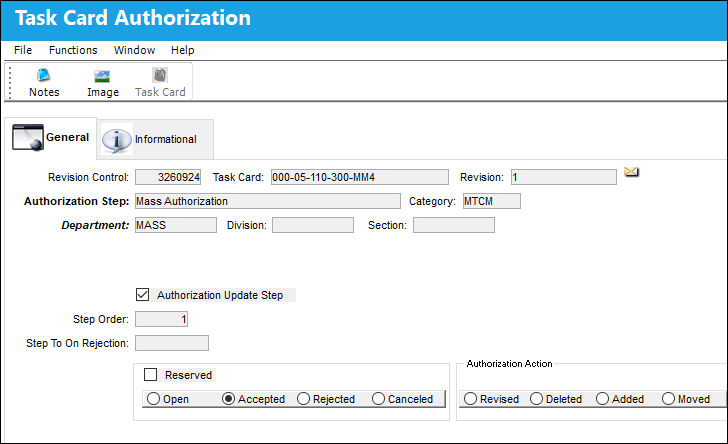Click the Category label
The height and width of the screenshot is (444, 728).
point(432,201)
